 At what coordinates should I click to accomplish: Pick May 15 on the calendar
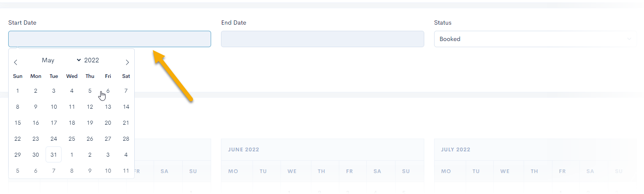(18, 123)
